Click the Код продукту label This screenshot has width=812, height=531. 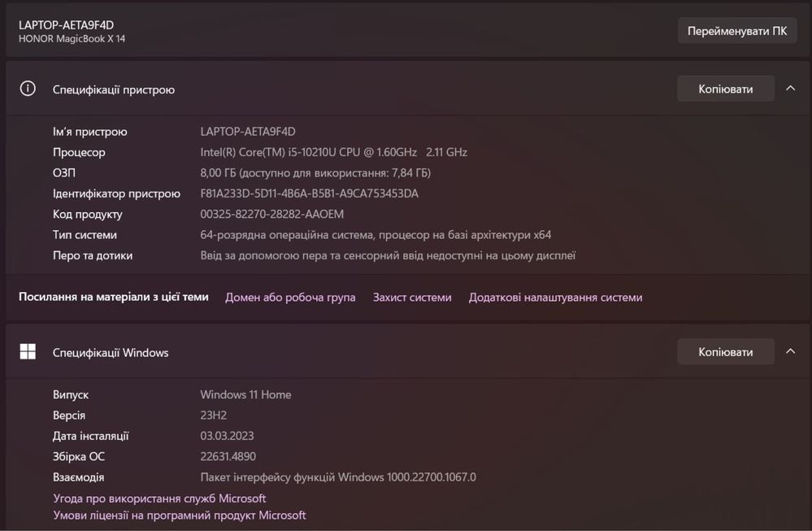[88, 215]
